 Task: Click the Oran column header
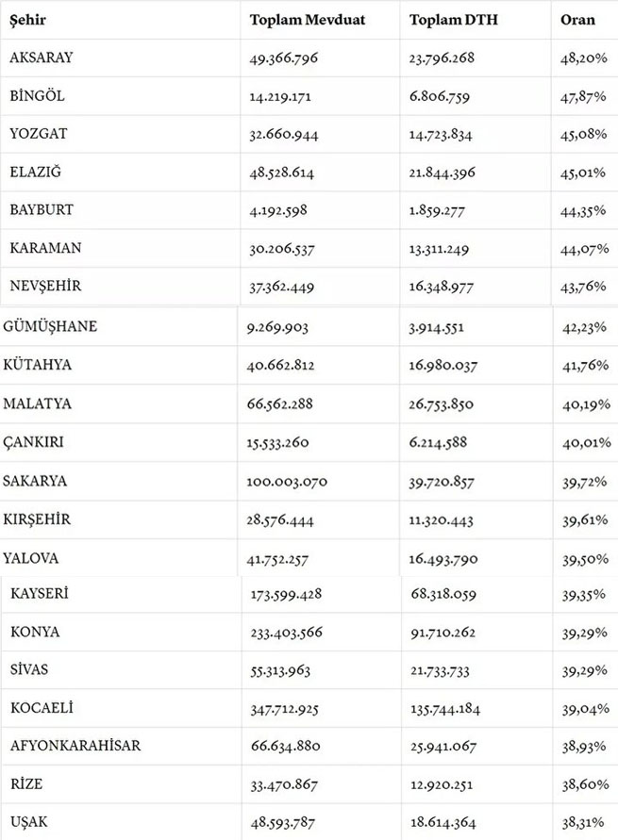click(577, 20)
